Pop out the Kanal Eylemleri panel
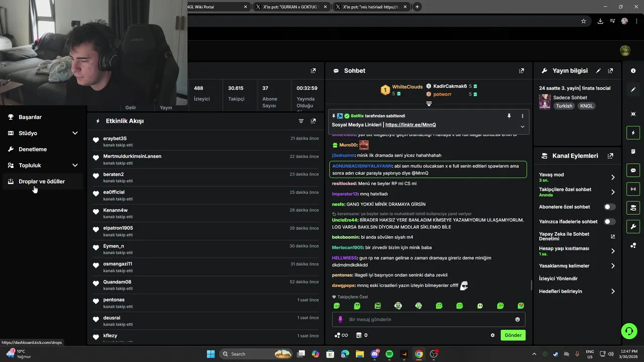The image size is (644, 362). 610,156
